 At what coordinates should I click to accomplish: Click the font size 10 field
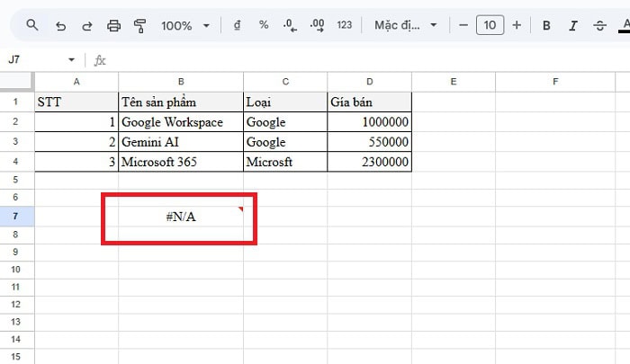coord(490,25)
